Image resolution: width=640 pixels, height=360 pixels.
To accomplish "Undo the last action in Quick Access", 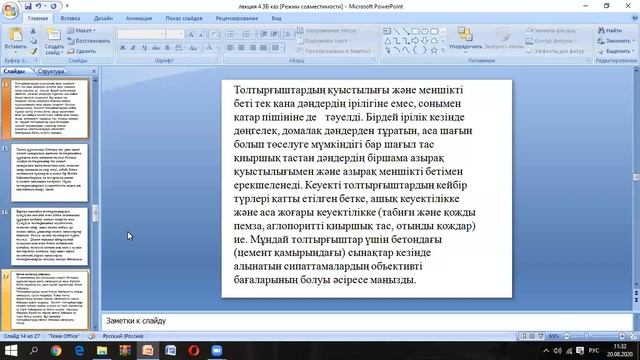I will tap(38, 6).
